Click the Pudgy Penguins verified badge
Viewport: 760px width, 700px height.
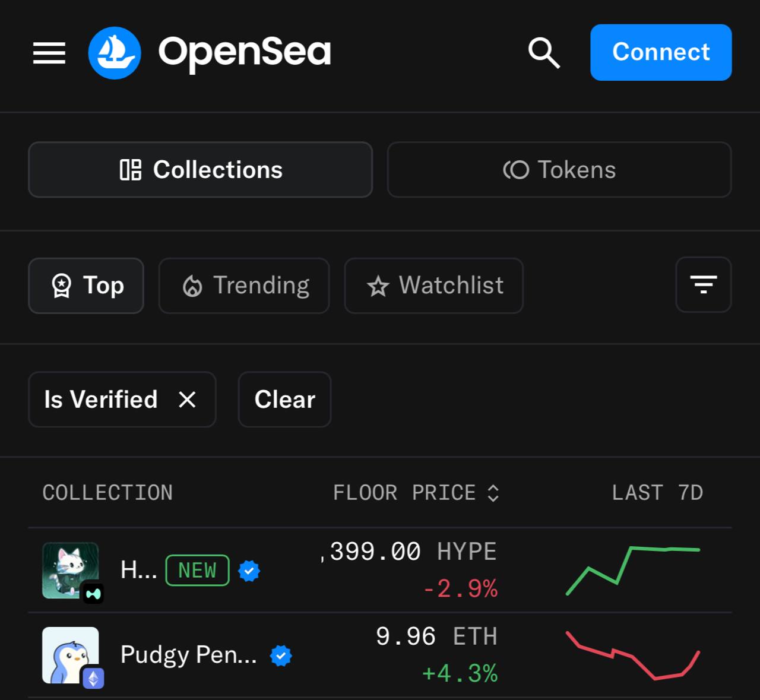[281, 655]
